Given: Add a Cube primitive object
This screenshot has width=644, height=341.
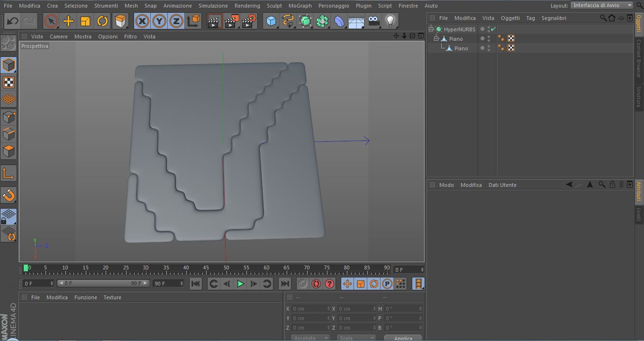Looking at the screenshot, I should [x=271, y=21].
